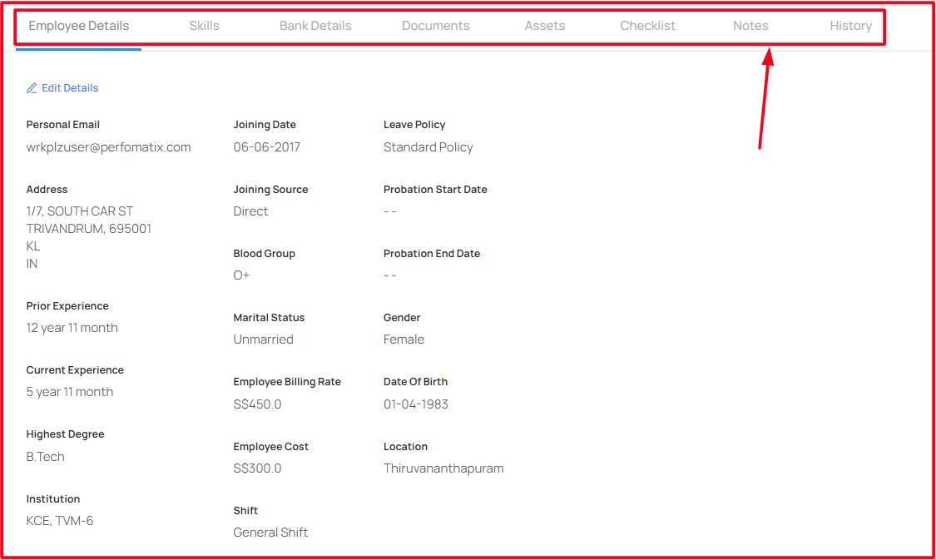
Task: Click the Personal Email label
Action: tap(62, 125)
